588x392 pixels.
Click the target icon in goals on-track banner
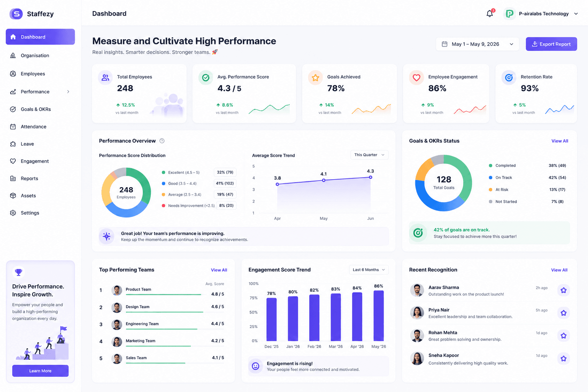point(418,233)
